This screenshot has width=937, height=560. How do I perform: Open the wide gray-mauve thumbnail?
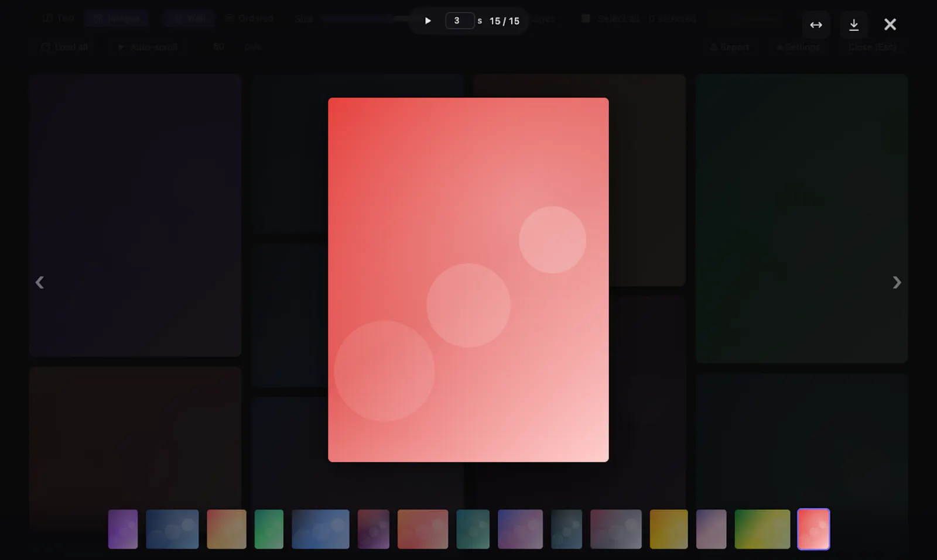[616, 529]
